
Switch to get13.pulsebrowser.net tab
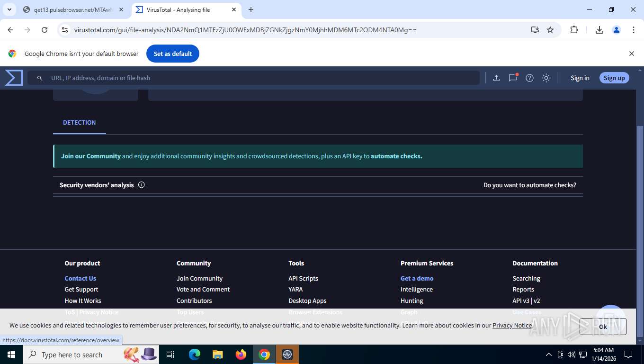coord(73,9)
